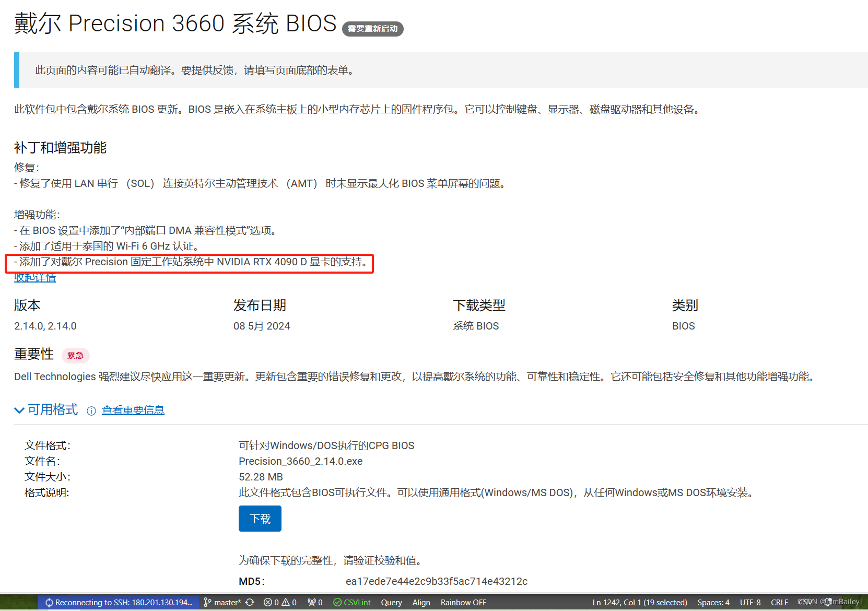Click the 可用格式 heading text
The height and width of the screenshot is (611, 868).
(x=53, y=410)
